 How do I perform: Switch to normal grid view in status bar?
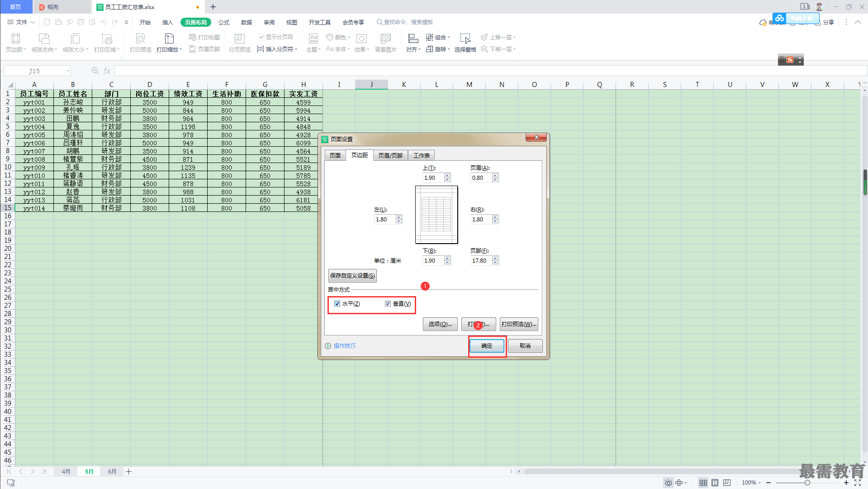point(703,483)
